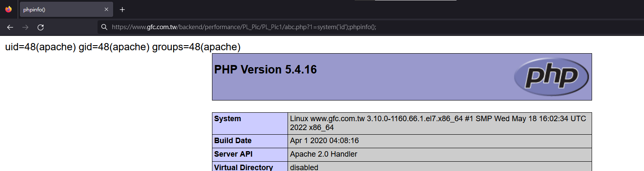The height and width of the screenshot is (171, 644).
Task: Open a new tab with the plus button
Action: click(x=122, y=9)
